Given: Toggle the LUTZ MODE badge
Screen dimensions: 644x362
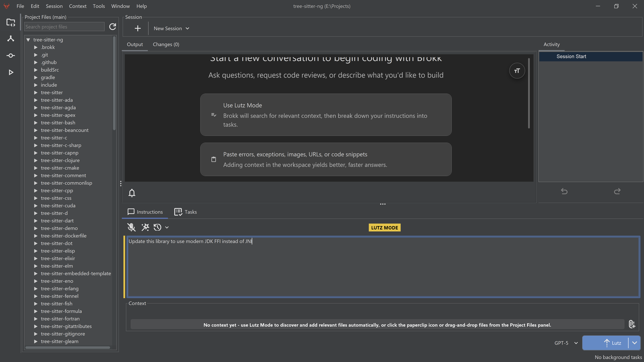Looking at the screenshot, I should [384, 228].
